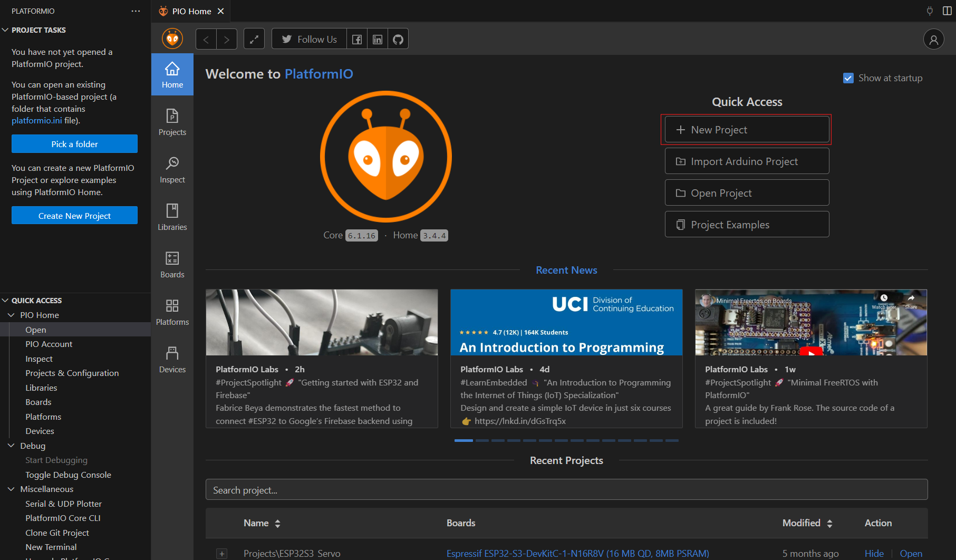Sort projects by Name column arrows
This screenshot has width=956, height=560.
278,523
